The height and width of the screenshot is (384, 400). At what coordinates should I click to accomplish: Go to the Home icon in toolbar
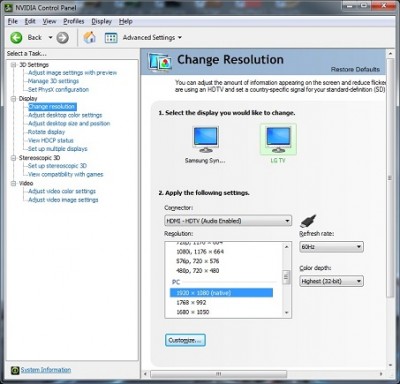point(89,38)
